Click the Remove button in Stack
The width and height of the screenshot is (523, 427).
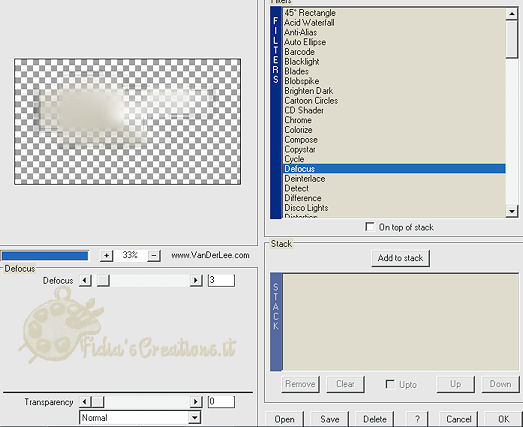click(300, 384)
